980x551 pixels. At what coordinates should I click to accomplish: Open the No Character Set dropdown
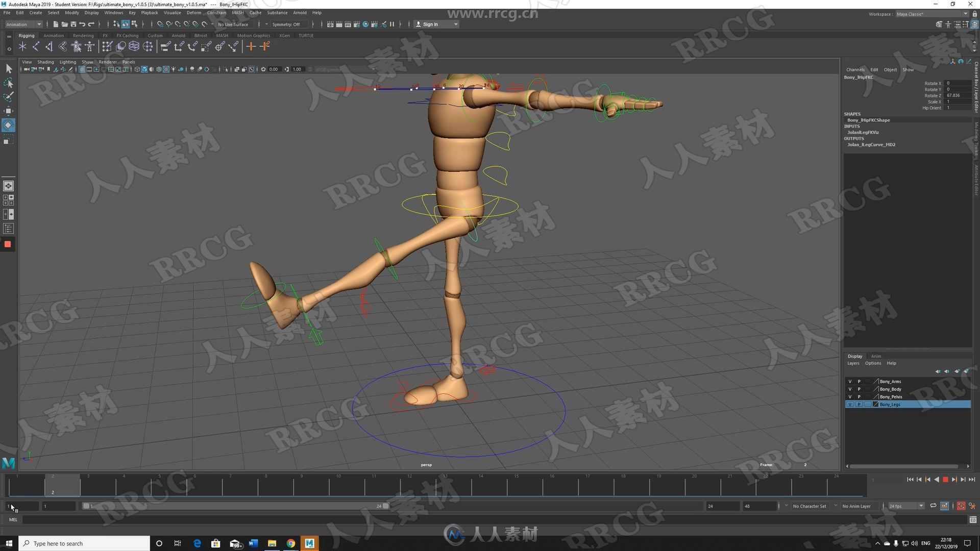click(x=810, y=506)
